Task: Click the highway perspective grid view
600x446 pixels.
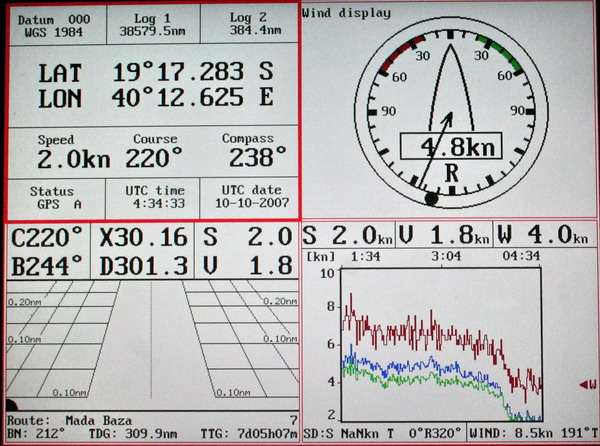Action: [150, 340]
